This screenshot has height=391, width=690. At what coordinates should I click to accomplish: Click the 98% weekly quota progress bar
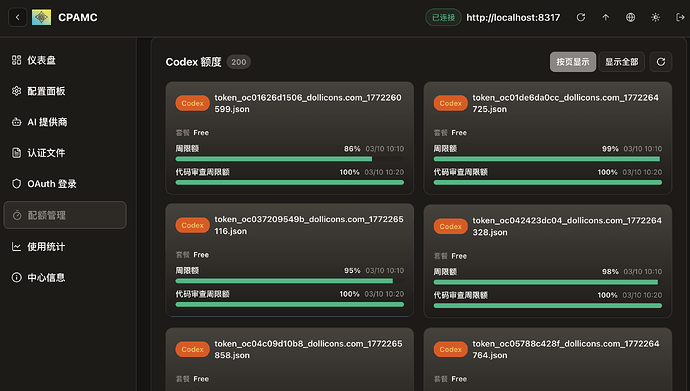tap(547, 282)
